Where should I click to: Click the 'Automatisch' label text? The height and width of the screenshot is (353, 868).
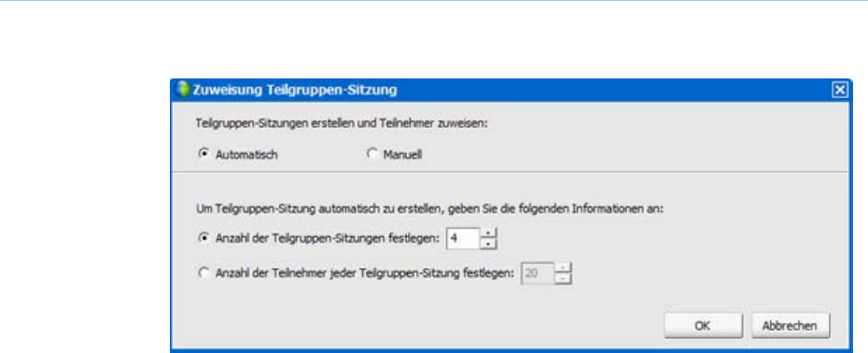pos(245,155)
